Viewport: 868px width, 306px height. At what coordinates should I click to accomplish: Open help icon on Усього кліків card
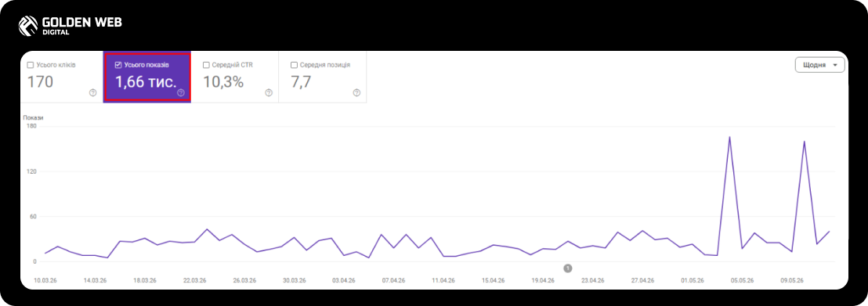(93, 93)
